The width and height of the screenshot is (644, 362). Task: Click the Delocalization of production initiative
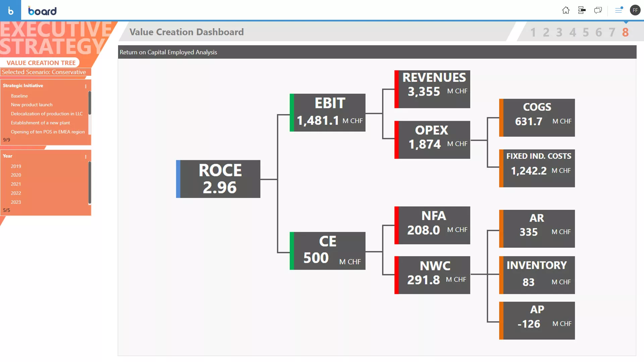[x=46, y=114]
